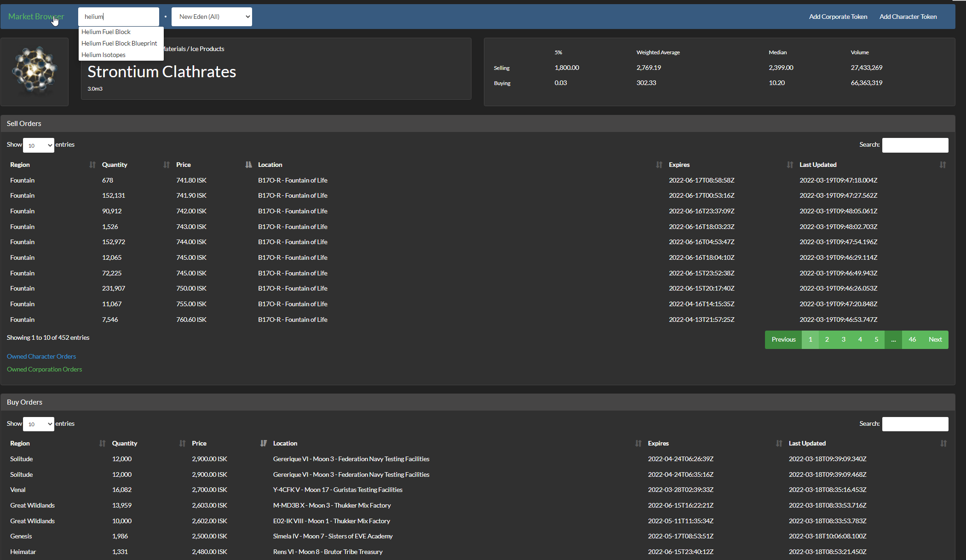Click Venal buy order row region
This screenshot has height=560, width=966.
tap(18, 490)
